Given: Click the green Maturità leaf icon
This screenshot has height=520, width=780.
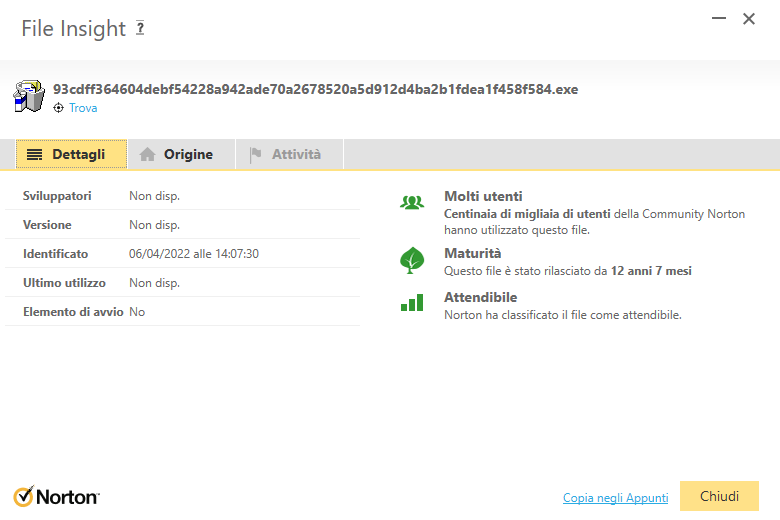Looking at the screenshot, I should (x=412, y=260).
